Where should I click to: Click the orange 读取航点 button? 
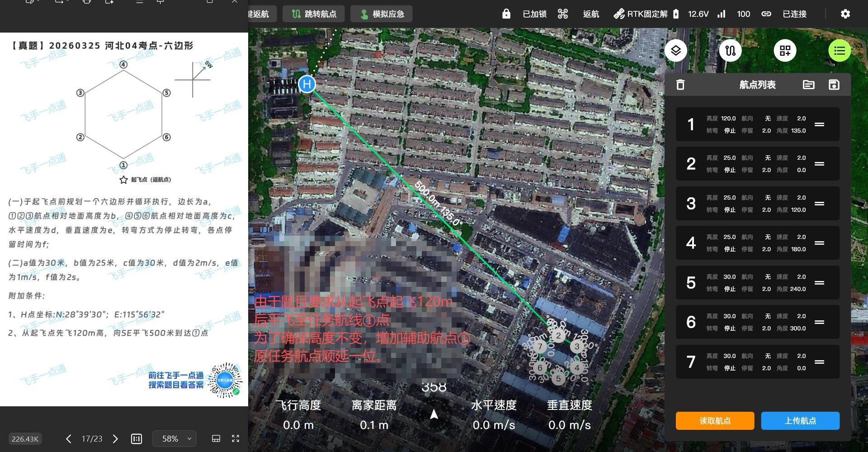715,421
